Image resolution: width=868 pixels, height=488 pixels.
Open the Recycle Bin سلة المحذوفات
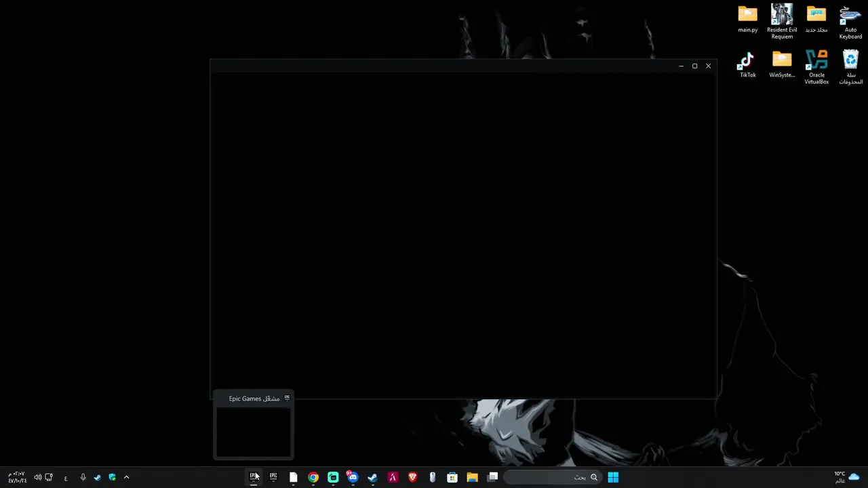(850, 67)
